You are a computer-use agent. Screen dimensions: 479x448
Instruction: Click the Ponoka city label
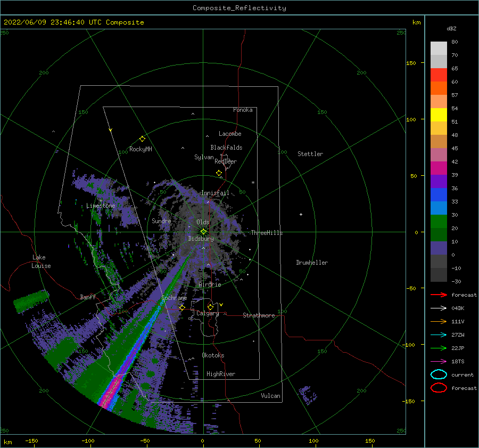click(x=243, y=110)
